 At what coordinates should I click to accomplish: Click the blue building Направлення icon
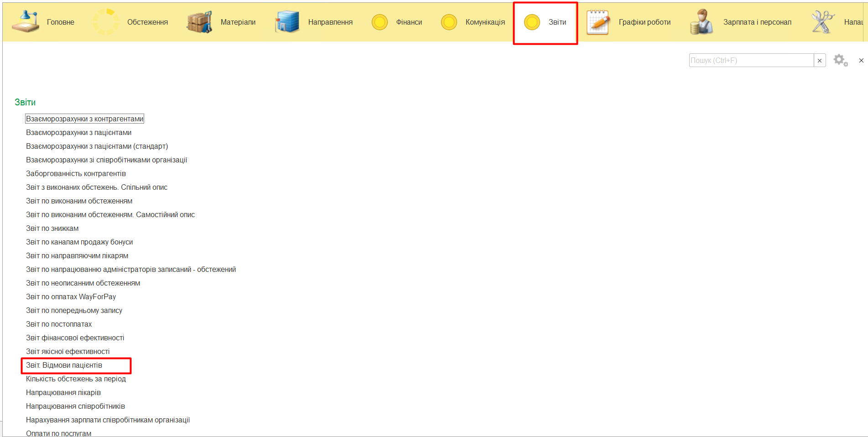tap(287, 22)
